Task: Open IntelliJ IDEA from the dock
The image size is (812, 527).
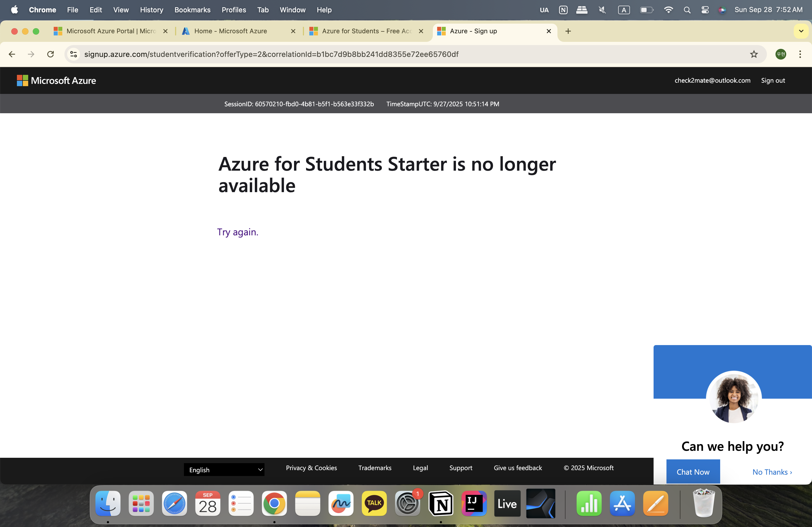Action: coord(474,503)
